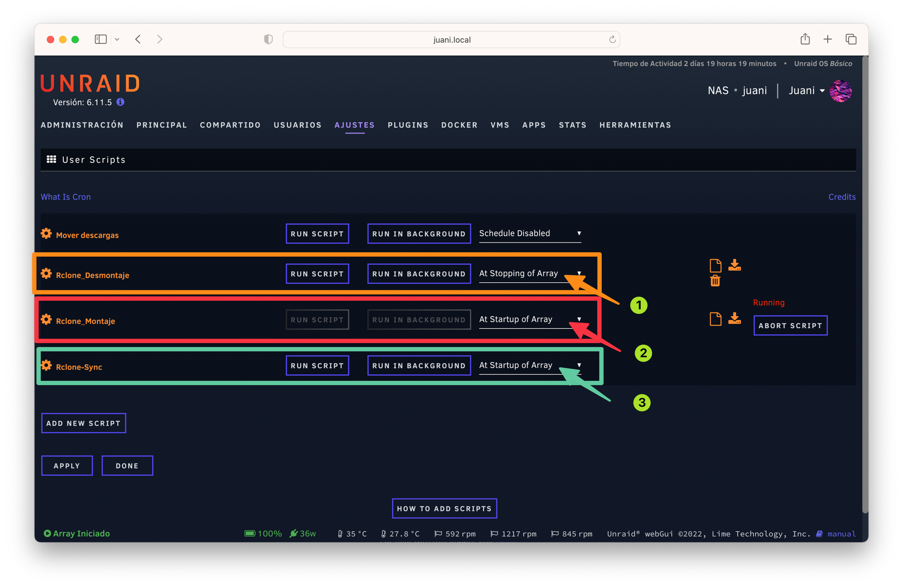Viewport: 903px width, 588px height.
Task: Open the Plugins tab
Action: click(408, 125)
